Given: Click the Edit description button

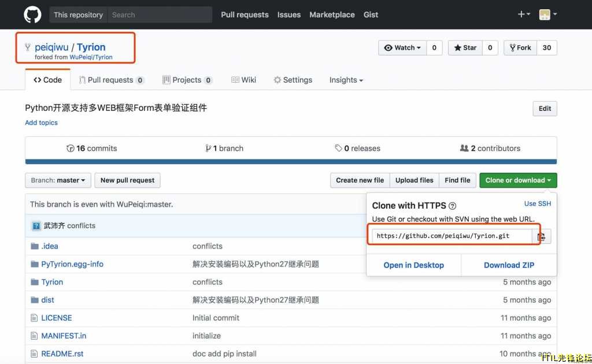Looking at the screenshot, I should 545,109.
